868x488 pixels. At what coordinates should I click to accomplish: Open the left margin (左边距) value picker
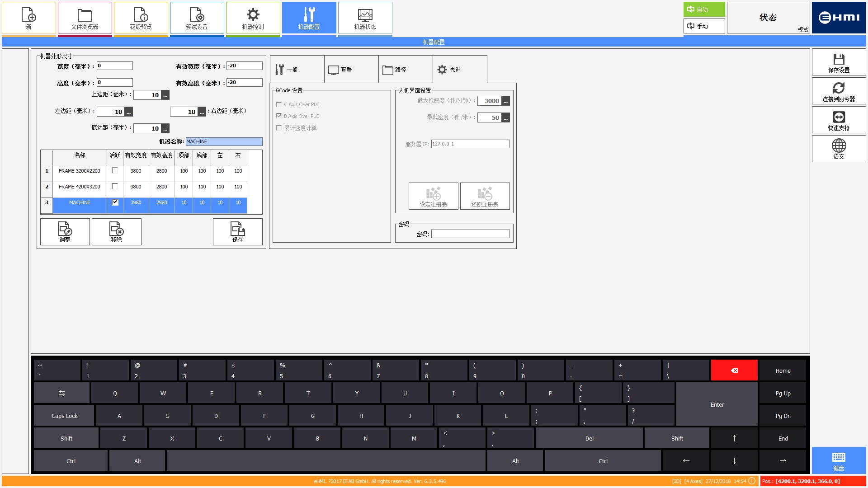click(129, 112)
